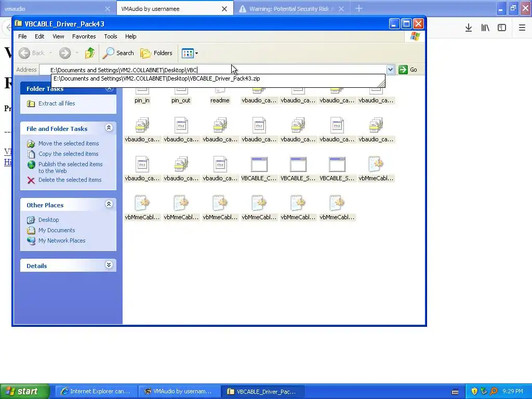Click the Up folder arrow icon
The width and height of the screenshot is (532, 399).
[x=90, y=53]
